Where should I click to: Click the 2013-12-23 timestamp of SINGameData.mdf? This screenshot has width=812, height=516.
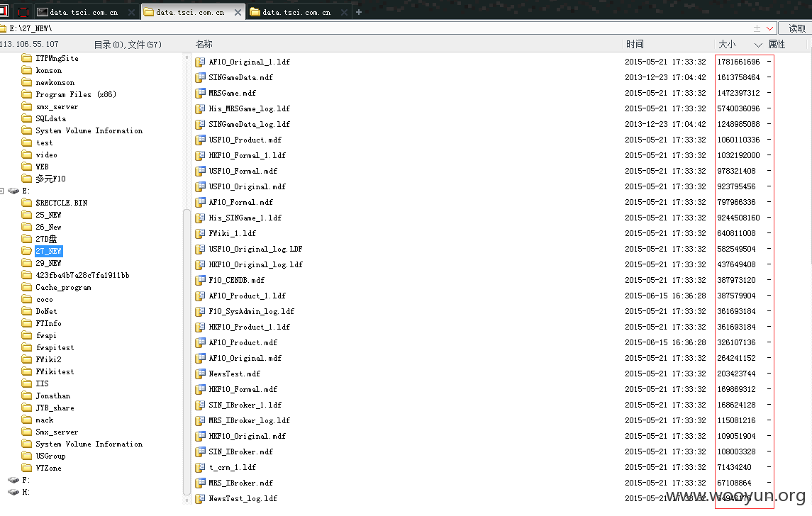pos(665,78)
